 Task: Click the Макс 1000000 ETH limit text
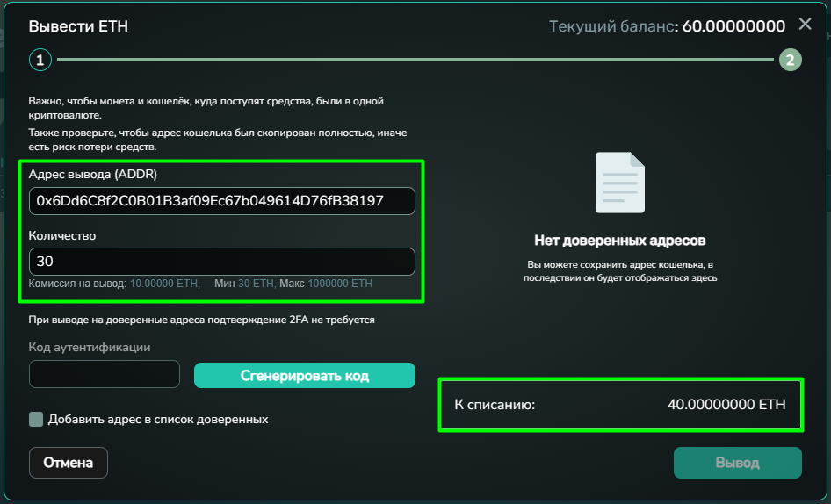(326, 284)
